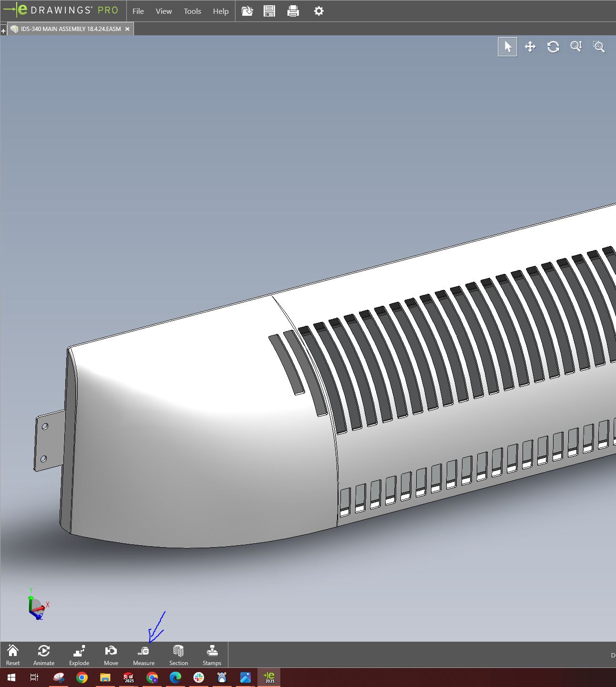Image resolution: width=616 pixels, height=687 pixels.
Task: Pick the Zoom to Area tool
Action: point(599,47)
